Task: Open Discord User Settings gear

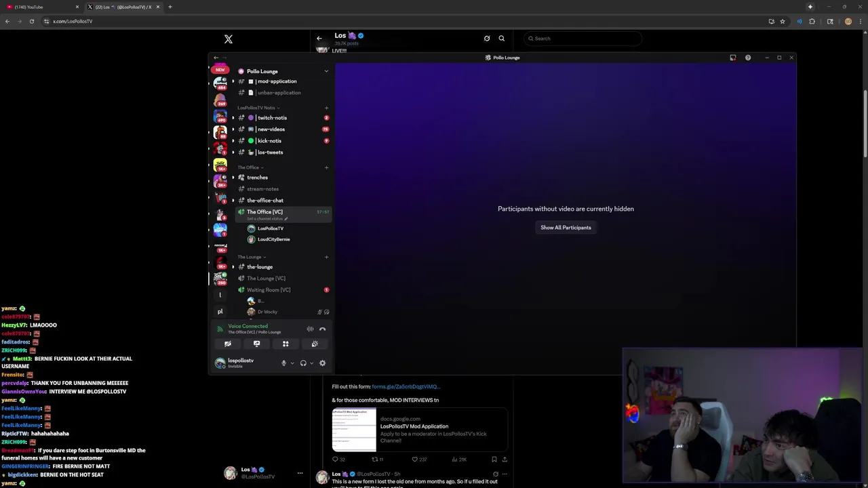Action: pyautogui.click(x=322, y=363)
